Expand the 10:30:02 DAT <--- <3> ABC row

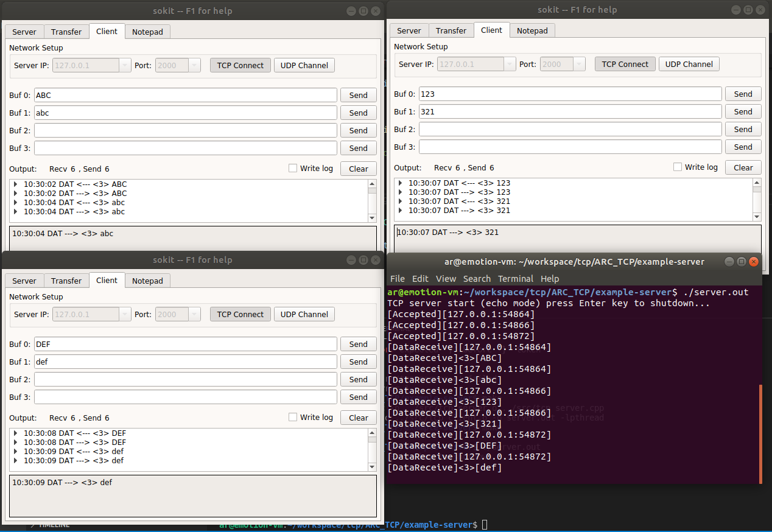pyautogui.click(x=16, y=184)
